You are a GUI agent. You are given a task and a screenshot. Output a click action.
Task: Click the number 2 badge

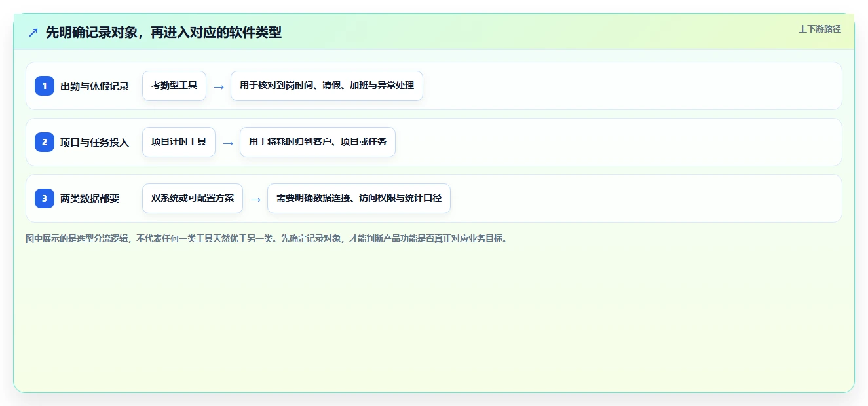click(x=45, y=142)
